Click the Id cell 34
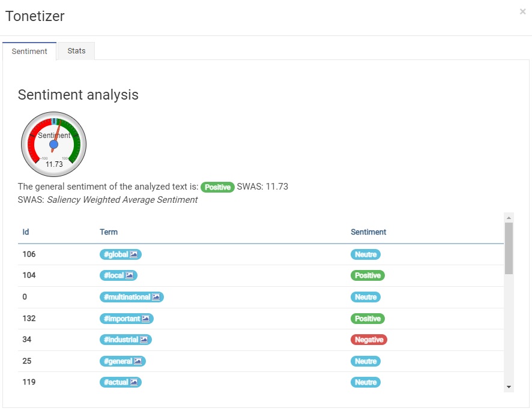532x411 pixels. coord(27,339)
